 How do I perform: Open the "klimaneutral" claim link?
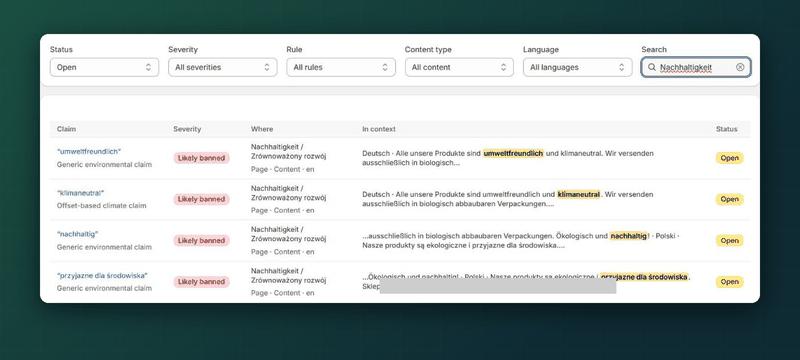tap(81, 193)
